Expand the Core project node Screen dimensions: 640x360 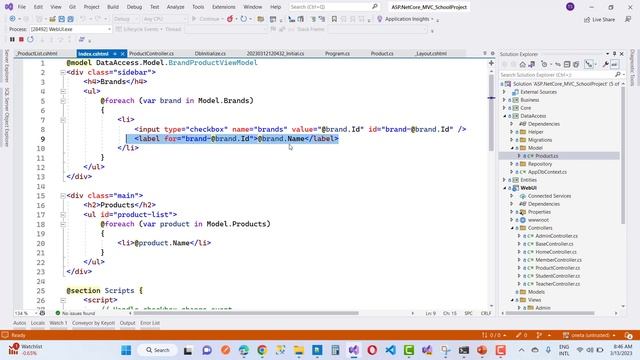pyautogui.click(x=504, y=108)
